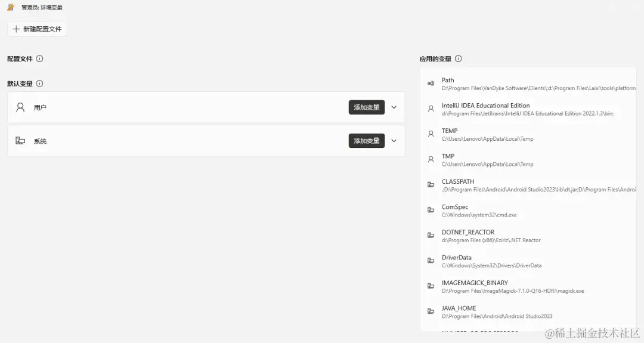This screenshot has width=644, height=343.
Task: Show info tooltip next to 默认变量
Action: click(x=39, y=84)
